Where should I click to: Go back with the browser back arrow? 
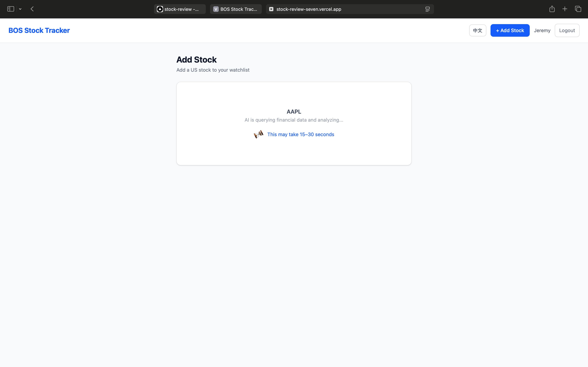pos(32,9)
